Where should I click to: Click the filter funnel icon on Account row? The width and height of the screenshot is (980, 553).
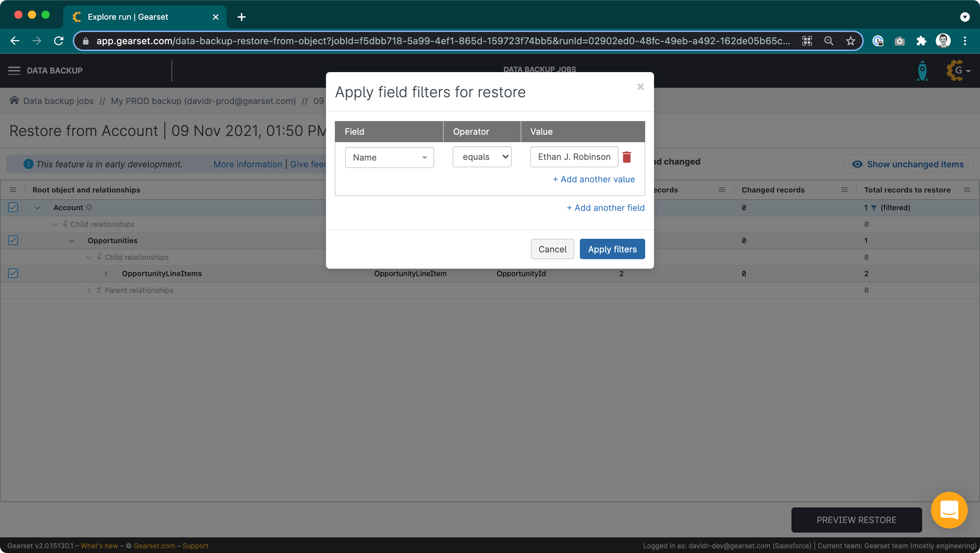click(874, 208)
